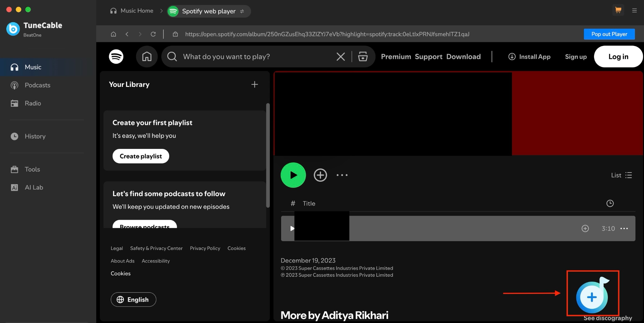Click the search input field
644x323 pixels.
tap(256, 57)
